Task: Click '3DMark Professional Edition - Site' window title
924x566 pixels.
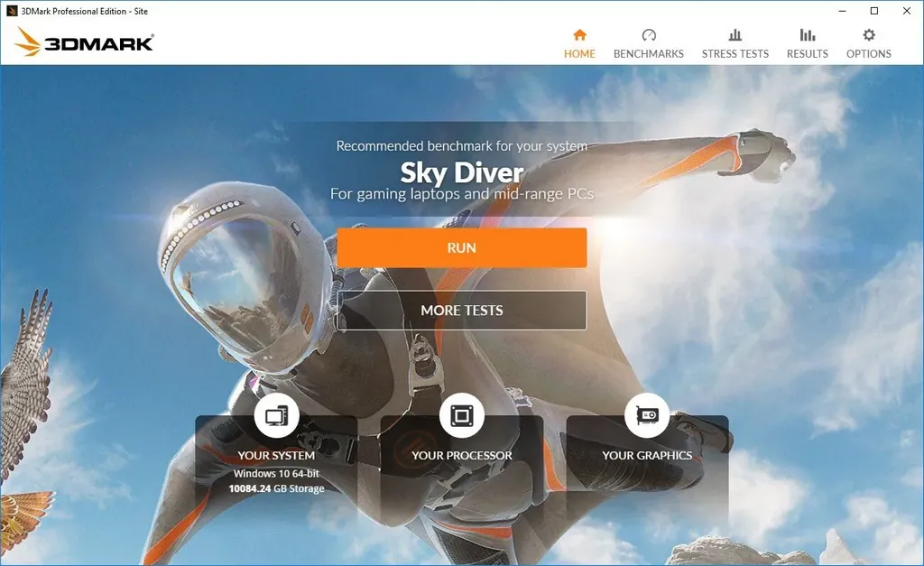Action: (x=84, y=11)
